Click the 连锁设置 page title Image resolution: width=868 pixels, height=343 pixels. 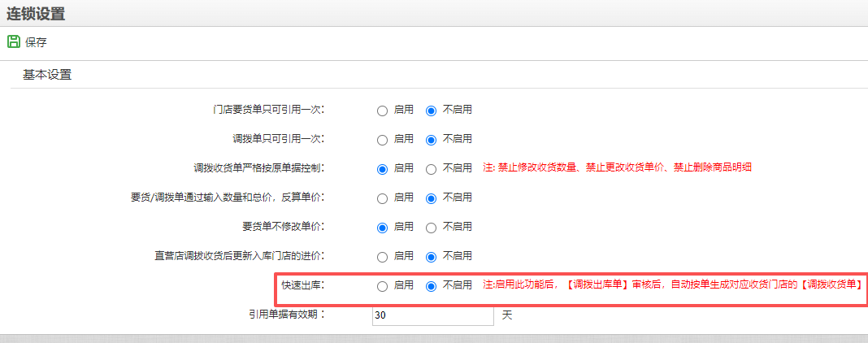click(36, 14)
